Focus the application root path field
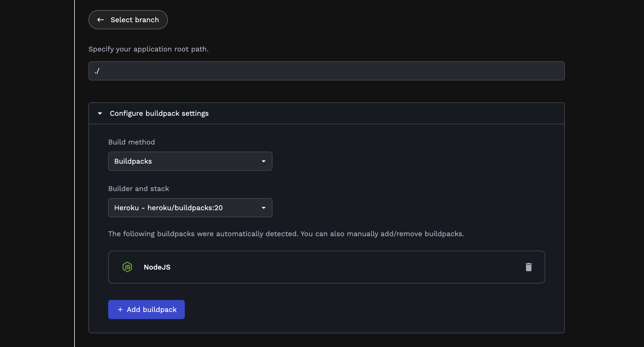Image resolution: width=644 pixels, height=347 pixels. point(326,71)
